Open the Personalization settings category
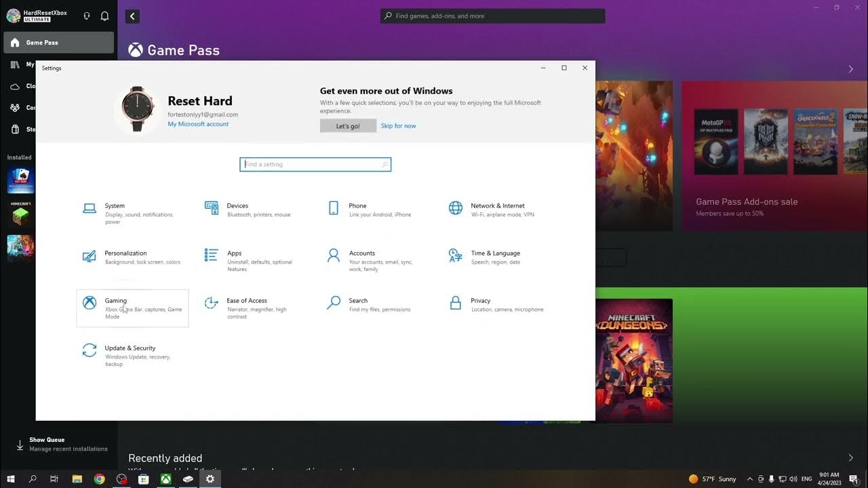 pyautogui.click(x=132, y=261)
